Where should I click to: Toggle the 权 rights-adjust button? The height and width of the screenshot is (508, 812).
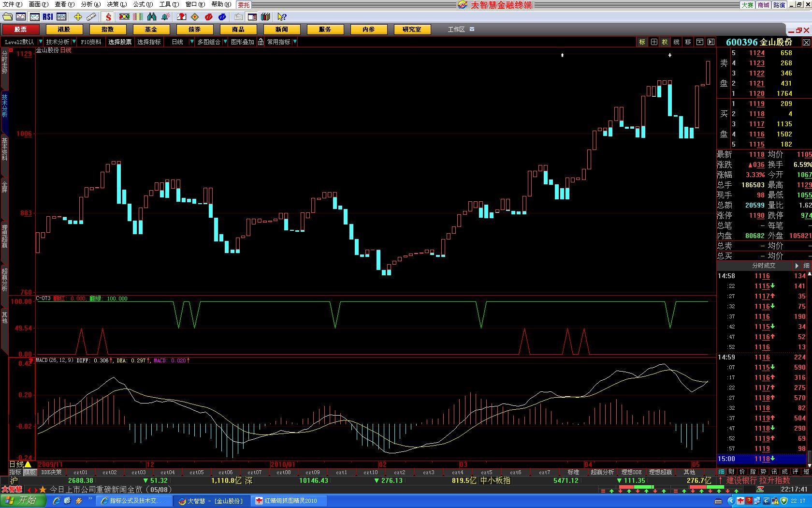(x=665, y=42)
